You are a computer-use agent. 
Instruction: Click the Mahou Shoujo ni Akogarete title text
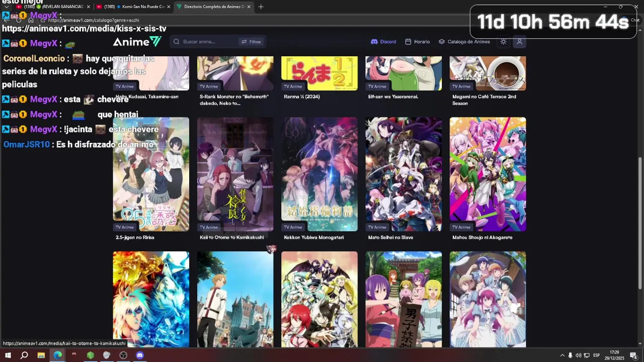point(482,237)
